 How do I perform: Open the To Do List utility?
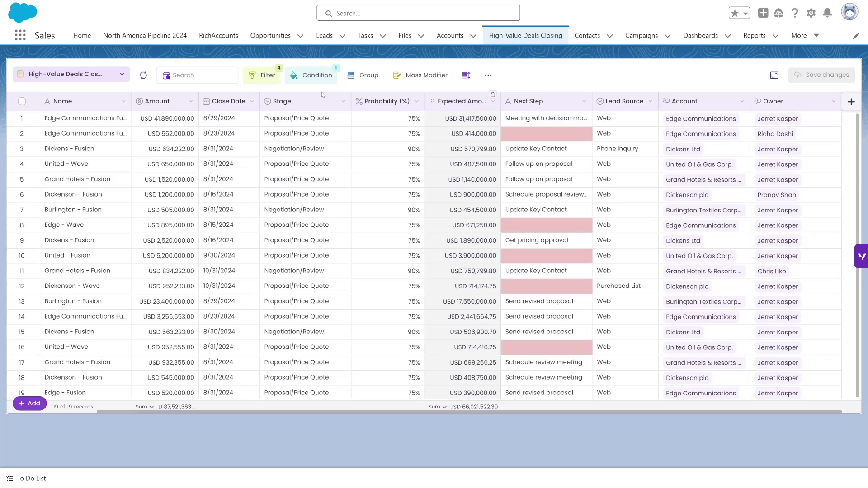point(26,478)
